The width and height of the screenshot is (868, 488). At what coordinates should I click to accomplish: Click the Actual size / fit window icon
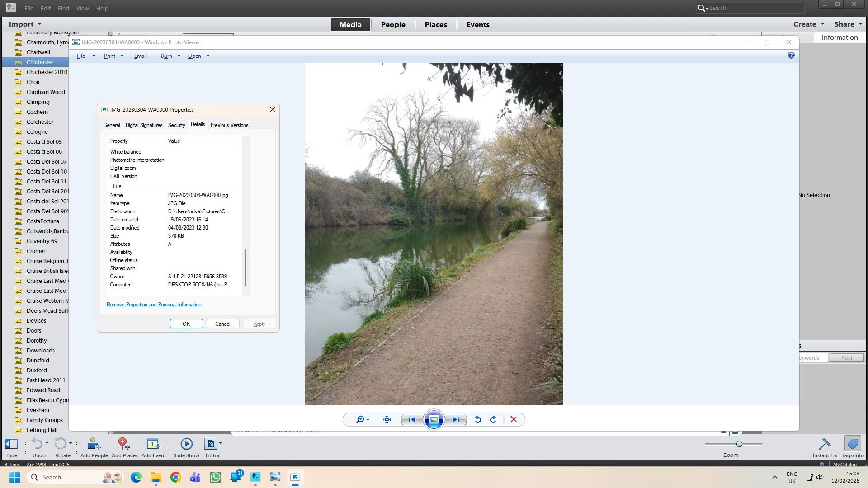[x=387, y=420]
